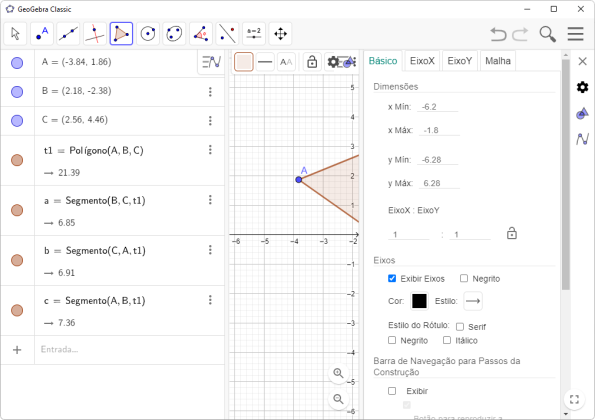Open the Estilo axis line style dropdown
The width and height of the screenshot is (595, 420).
click(x=473, y=301)
